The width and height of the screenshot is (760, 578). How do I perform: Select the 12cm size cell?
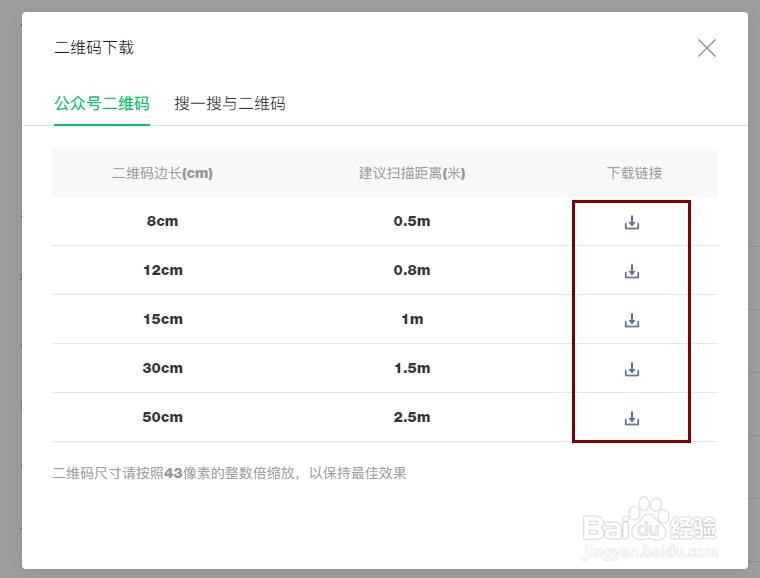[163, 270]
